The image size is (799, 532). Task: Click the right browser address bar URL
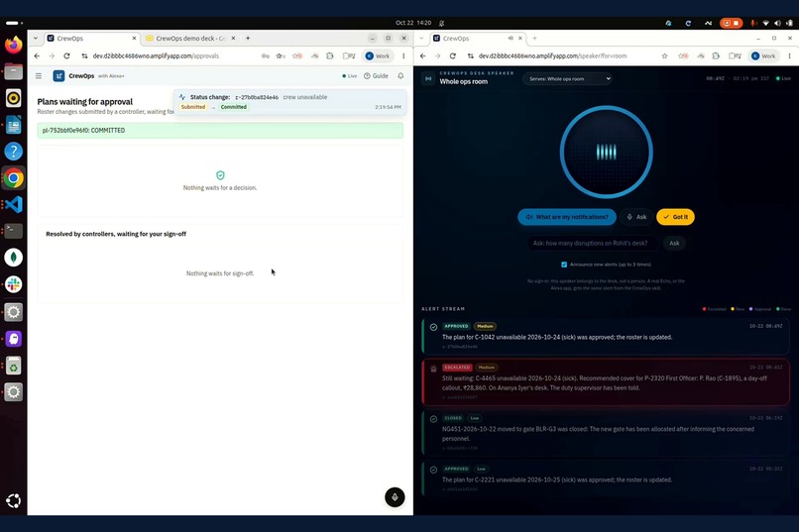click(552, 56)
